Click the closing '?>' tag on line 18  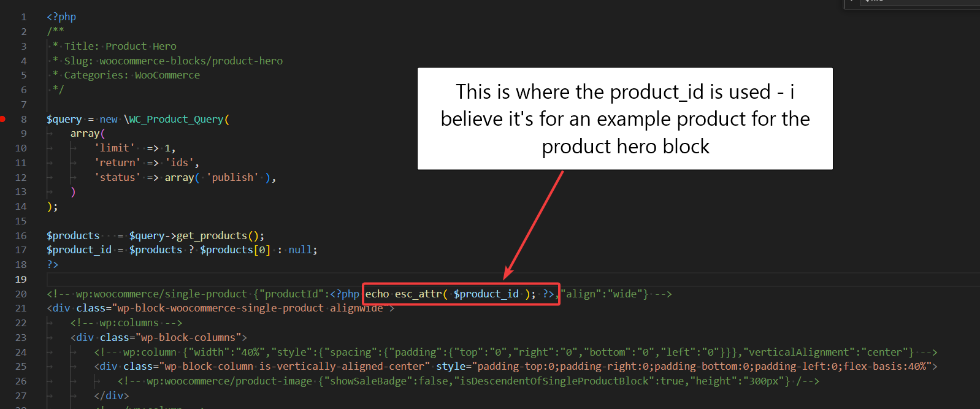(53, 265)
